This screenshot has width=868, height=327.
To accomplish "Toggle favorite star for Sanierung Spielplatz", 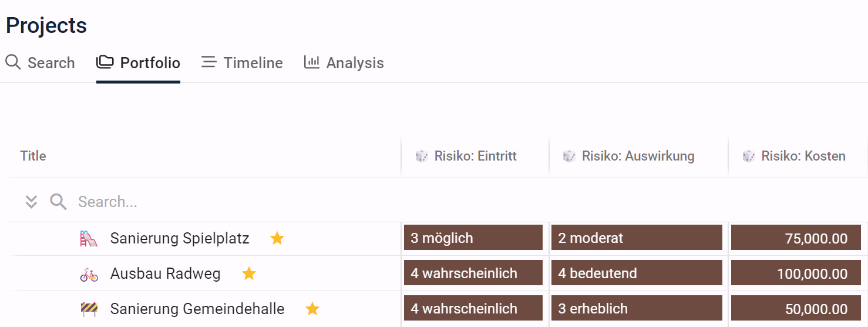I will [x=277, y=238].
